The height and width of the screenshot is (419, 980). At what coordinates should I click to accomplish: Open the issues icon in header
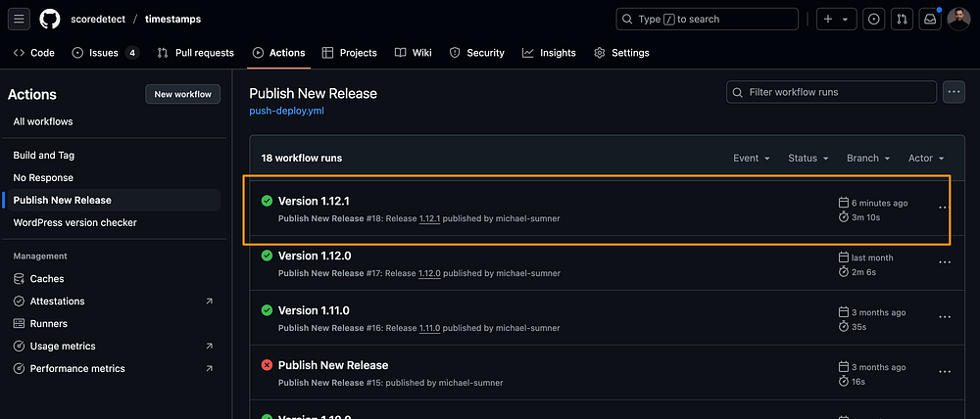tap(874, 19)
